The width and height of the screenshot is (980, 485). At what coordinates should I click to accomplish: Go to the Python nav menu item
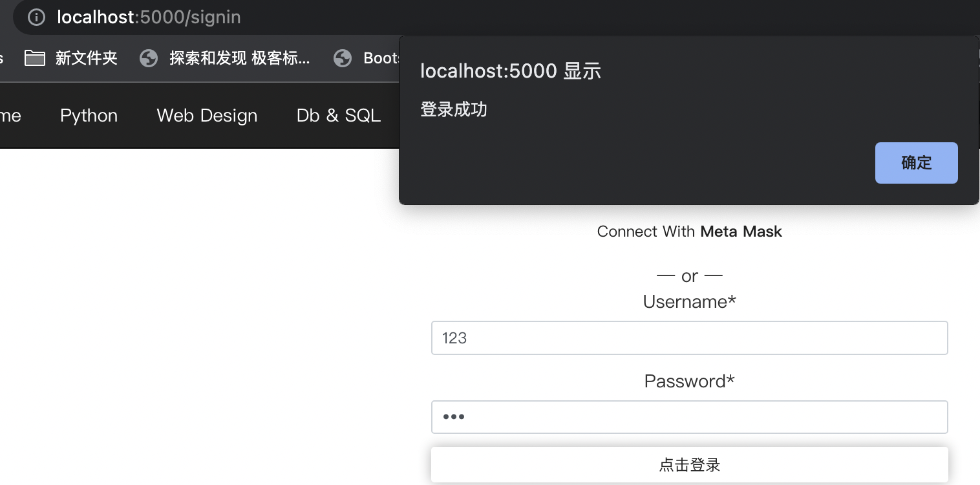coord(89,116)
